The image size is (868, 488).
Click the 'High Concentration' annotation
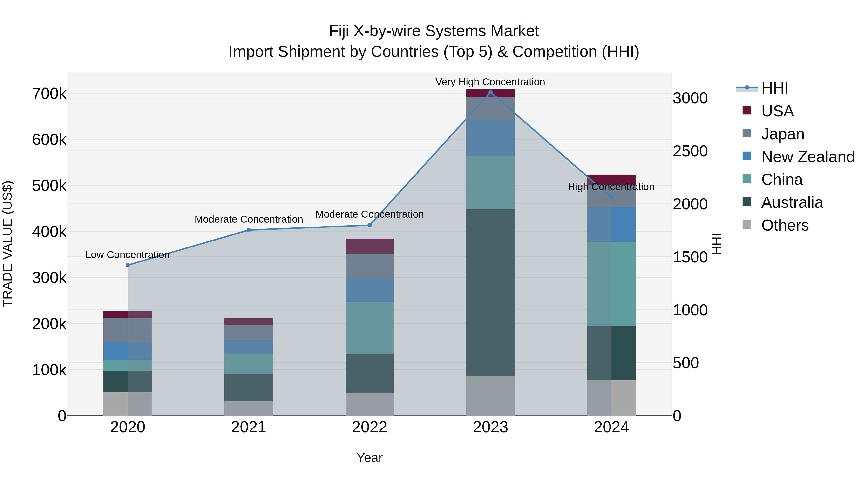[611, 187]
